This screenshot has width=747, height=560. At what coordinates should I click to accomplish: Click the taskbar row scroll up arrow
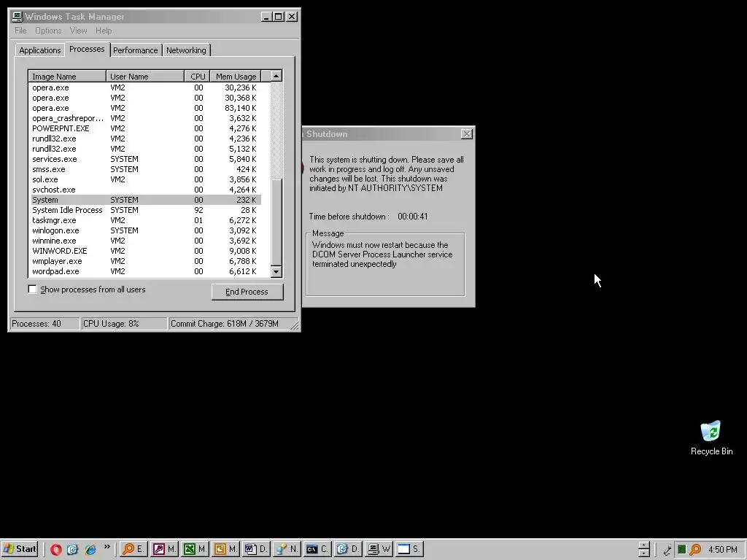coord(643,545)
